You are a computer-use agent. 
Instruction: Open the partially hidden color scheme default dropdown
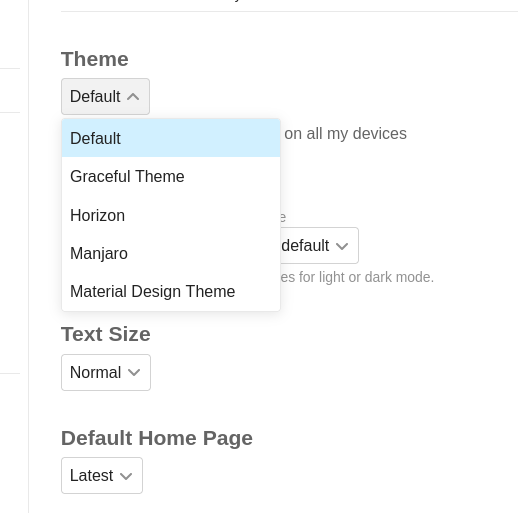pyautogui.click(x=319, y=246)
